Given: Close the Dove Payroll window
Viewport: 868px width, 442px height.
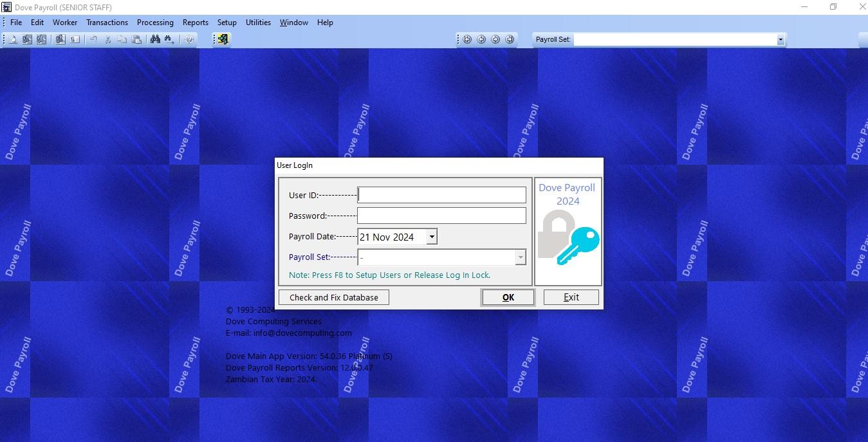Looking at the screenshot, I should pos(863,7).
